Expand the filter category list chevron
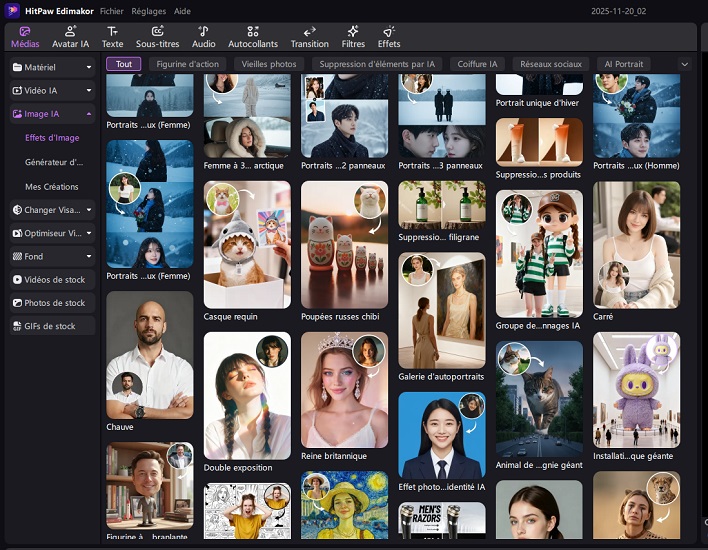708x550 pixels. [684, 64]
